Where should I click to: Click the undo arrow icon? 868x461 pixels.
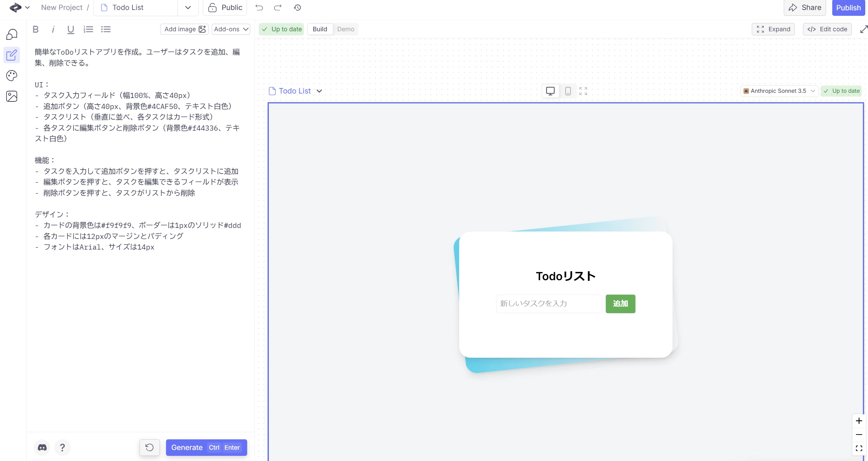coord(259,8)
